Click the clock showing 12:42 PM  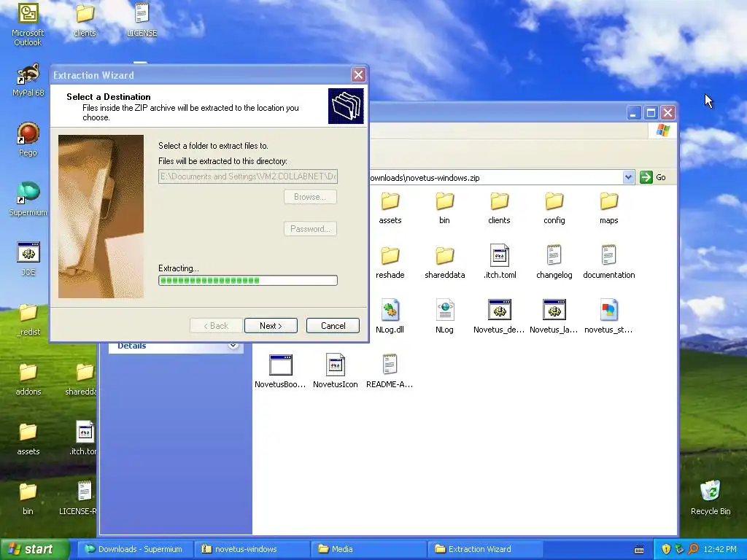coord(720,549)
